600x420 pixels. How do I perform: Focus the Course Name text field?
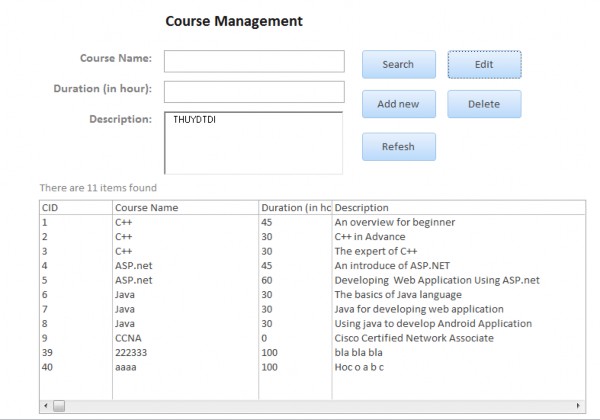(254, 62)
